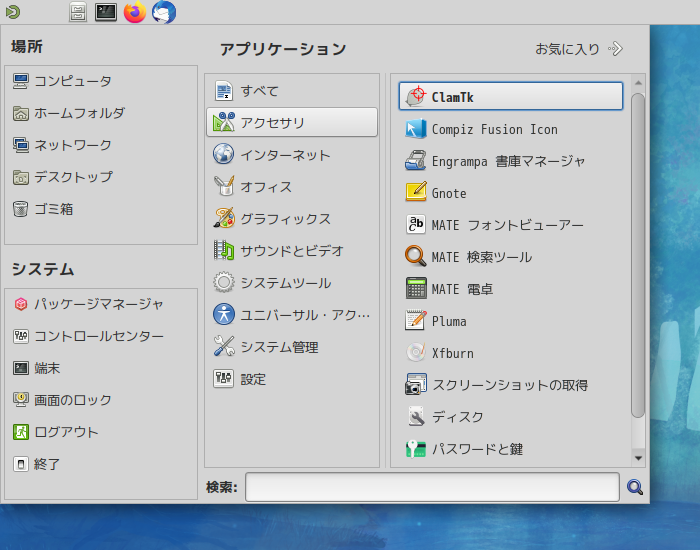This screenshot has height=550, width=700.
Task: Start the Gnote notes application
Action: [511, 193]
